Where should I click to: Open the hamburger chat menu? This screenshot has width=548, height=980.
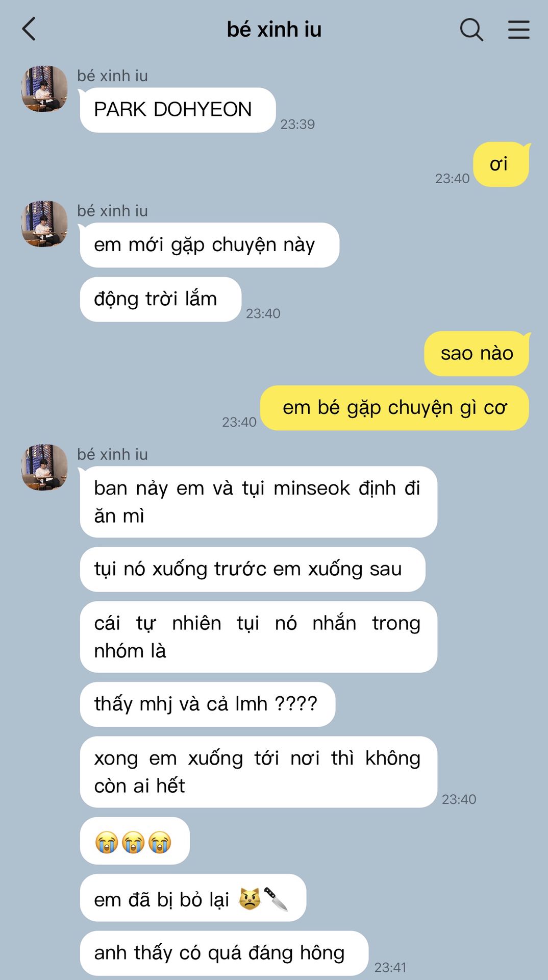(518, 29)
